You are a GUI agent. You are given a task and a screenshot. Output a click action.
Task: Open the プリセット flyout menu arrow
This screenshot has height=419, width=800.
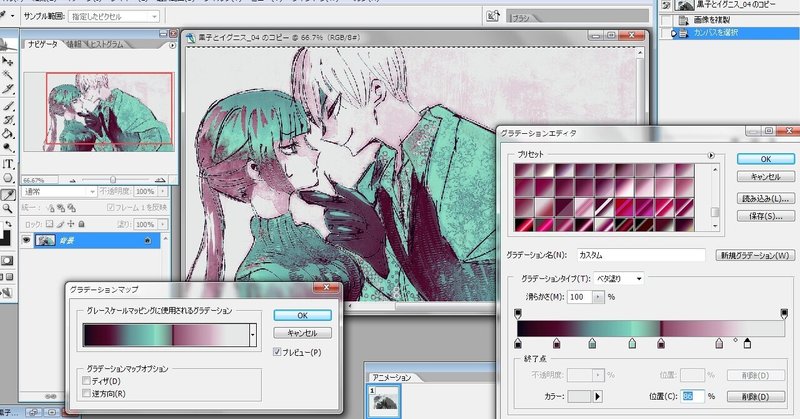711,155
